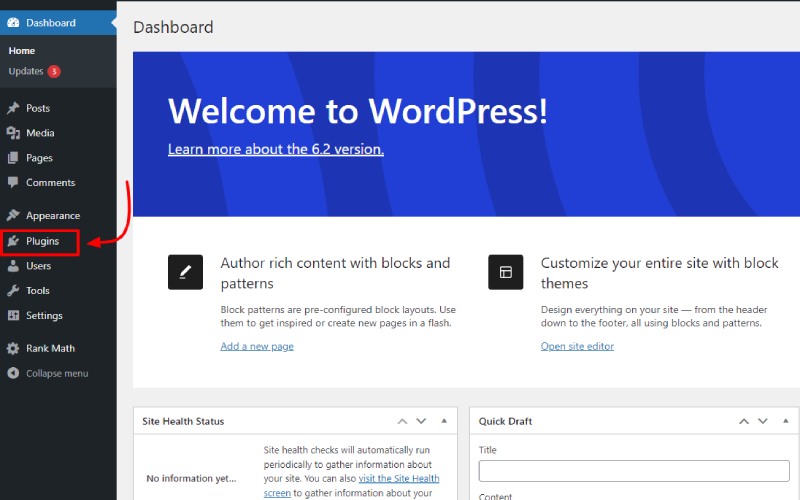
Task: Click the Quick Draft panel title
Action: click(x=505, y=421)
